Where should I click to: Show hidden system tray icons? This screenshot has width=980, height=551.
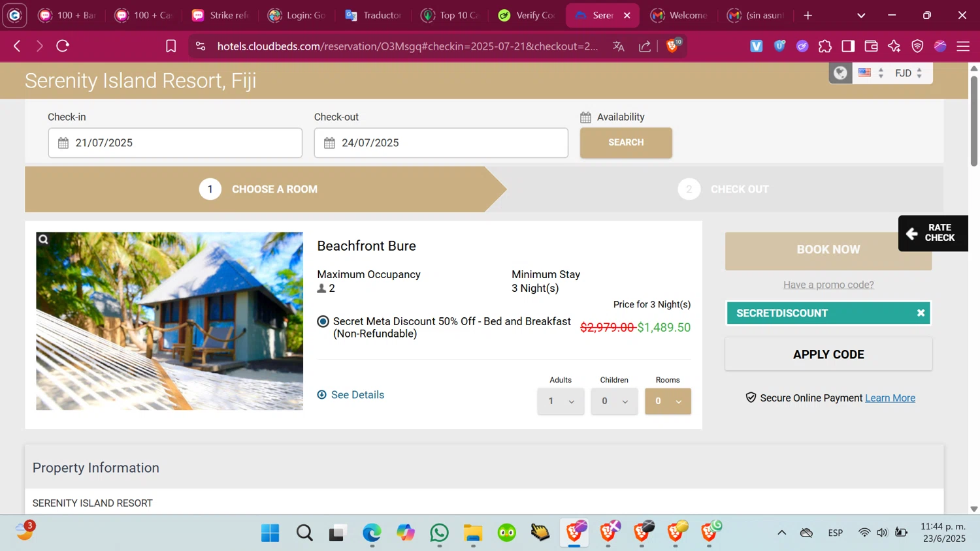click(781, 533)
